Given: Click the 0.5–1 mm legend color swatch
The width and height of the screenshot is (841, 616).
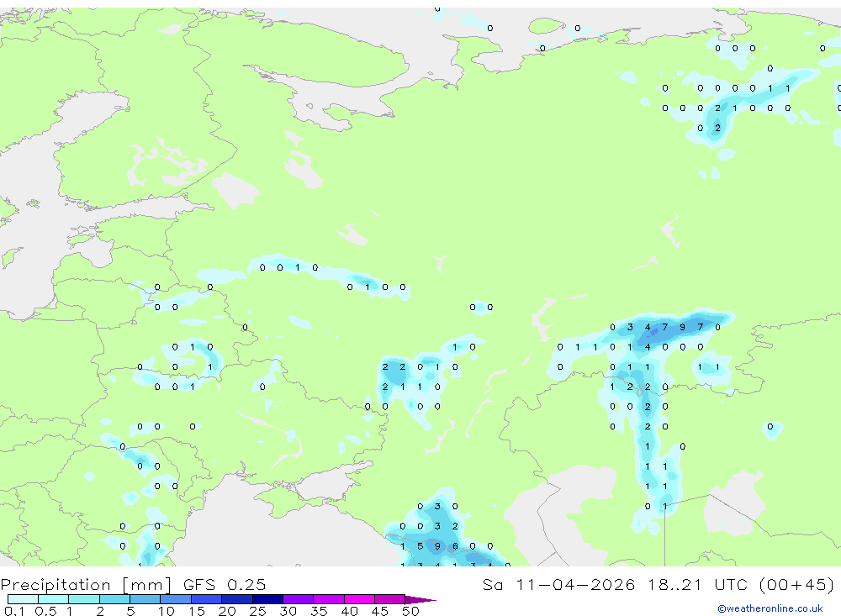Looking at the screenshot, I should point(53,599).
